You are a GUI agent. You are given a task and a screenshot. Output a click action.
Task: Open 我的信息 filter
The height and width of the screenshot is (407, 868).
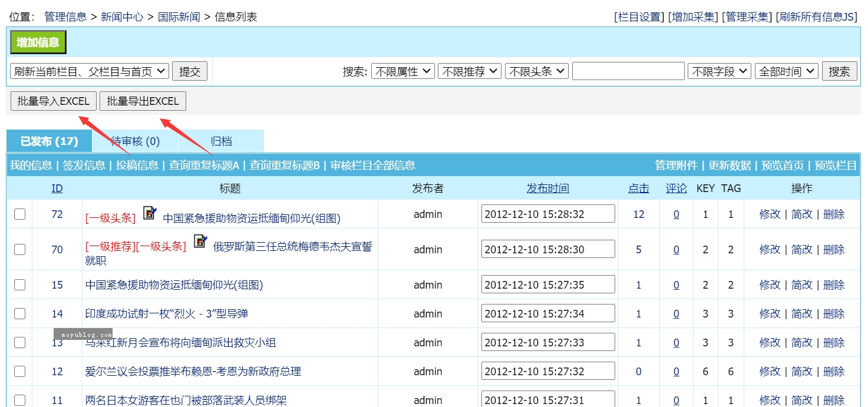[x=31, y=166]
